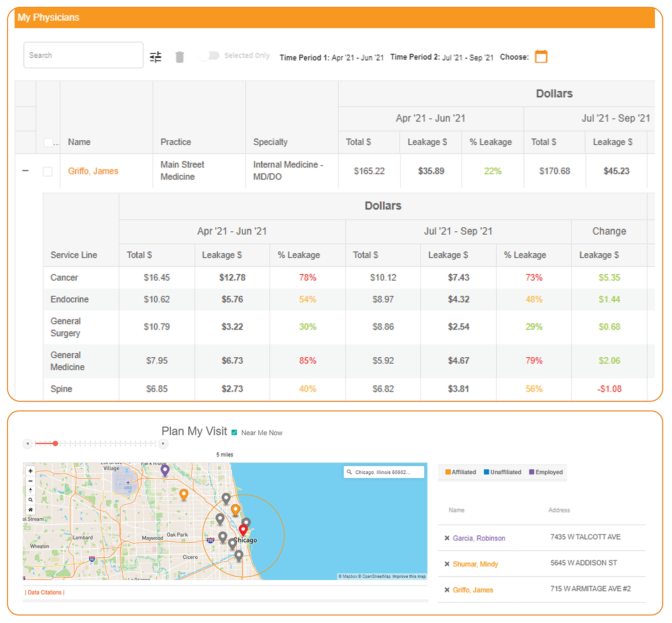The width and height of the screenshot is (672, 623).
Task: Click the physician Search input field
Action: coord(83,55)
